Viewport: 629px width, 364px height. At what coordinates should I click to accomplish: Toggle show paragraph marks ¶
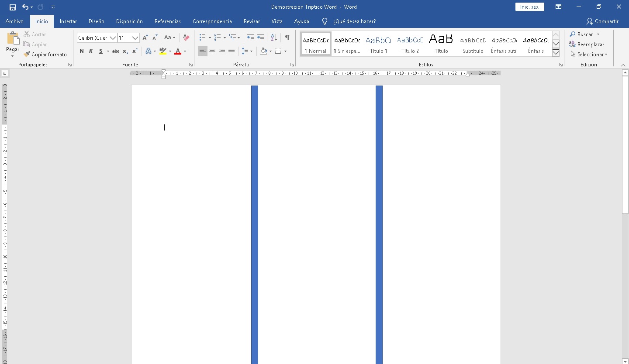point(287,38)
